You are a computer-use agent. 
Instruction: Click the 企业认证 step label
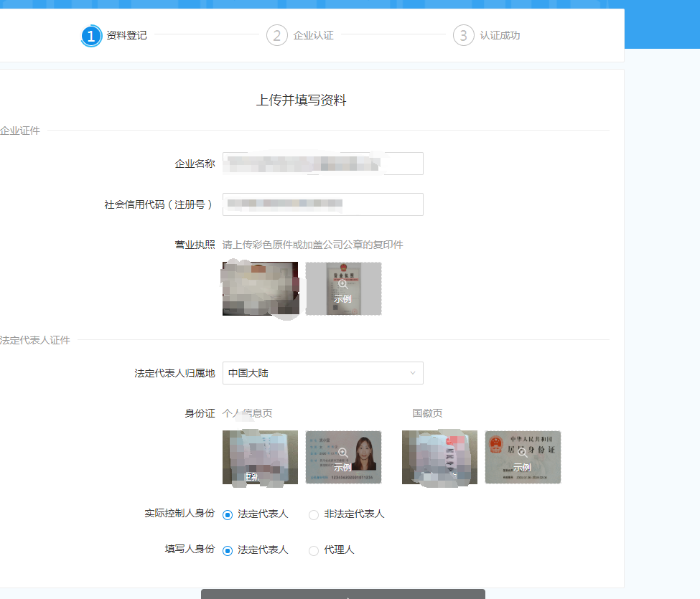tap(313, 35)
